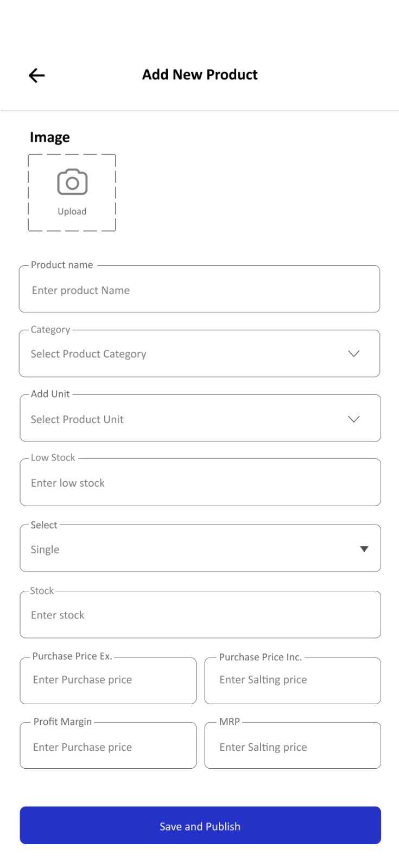The image size is (399, 868).
Task: Select the Profit Margin input field
Action: [108, 745]
